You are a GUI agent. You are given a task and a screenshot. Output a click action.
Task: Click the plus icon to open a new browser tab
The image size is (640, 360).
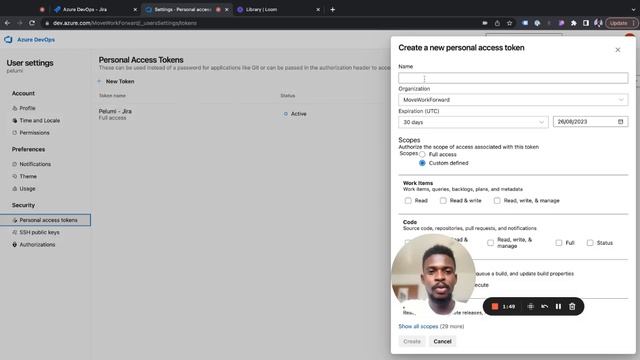pyautogui.click(x=332, y=9)
